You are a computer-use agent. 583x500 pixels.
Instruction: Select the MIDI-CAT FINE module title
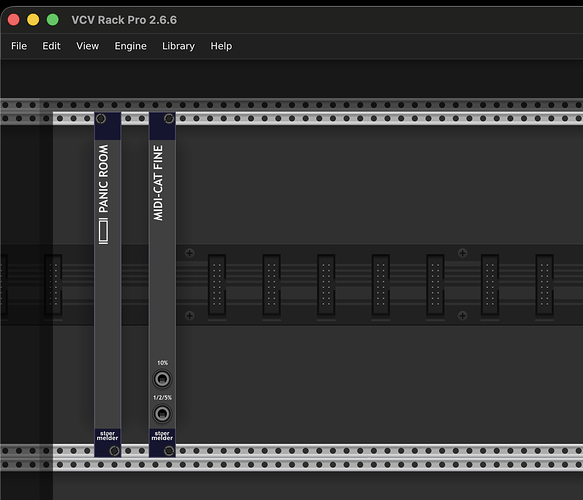click(x=158, y=183)
